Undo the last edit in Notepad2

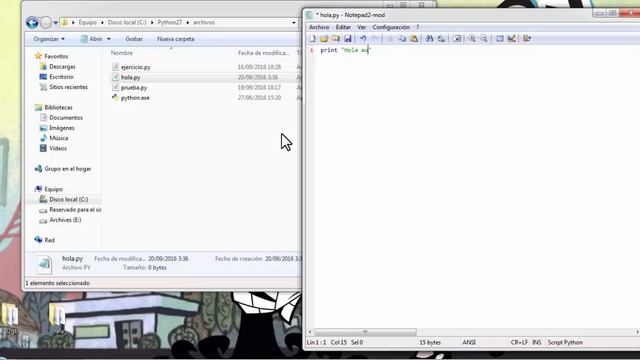coord(363,39)
